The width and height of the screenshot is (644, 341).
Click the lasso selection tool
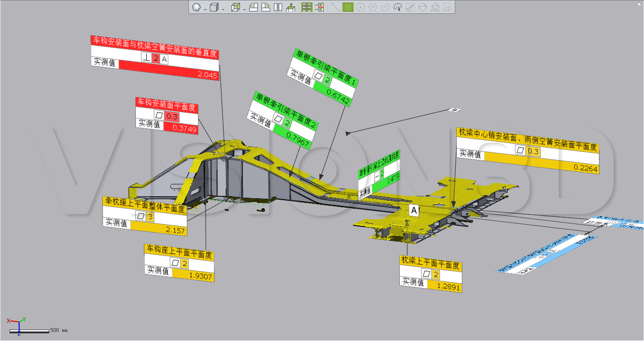pyautogui.click(x=385, y=7)
